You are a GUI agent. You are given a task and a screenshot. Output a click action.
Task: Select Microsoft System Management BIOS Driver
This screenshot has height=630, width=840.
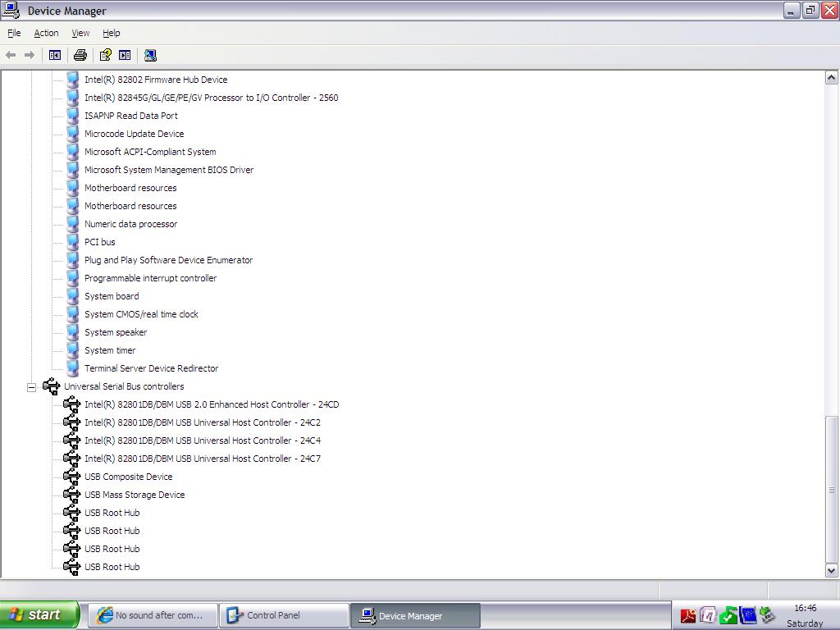(x=169, y=170)
